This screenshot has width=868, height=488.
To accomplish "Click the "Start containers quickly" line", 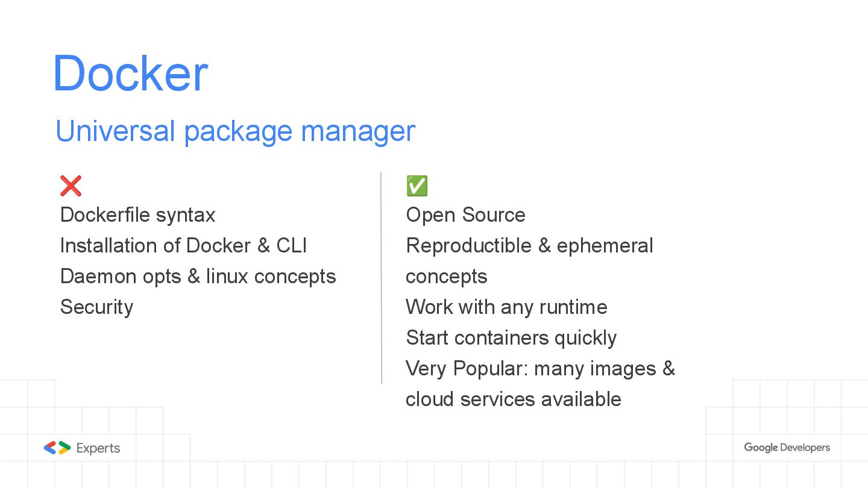I will [x=511, y=338].
